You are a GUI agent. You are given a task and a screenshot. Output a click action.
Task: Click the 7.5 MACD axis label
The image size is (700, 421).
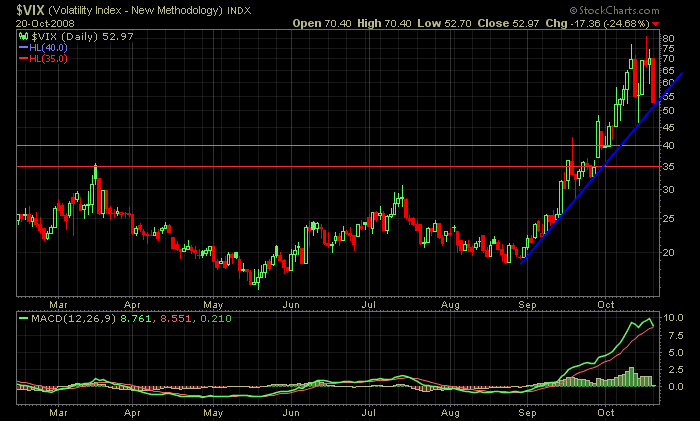pos(675,335)
